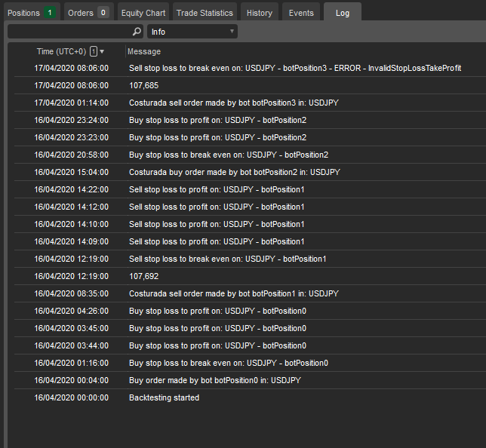Click timestamp 16/04/2020 00:00:00
486x448 pixels.
(x=71, y=397)
